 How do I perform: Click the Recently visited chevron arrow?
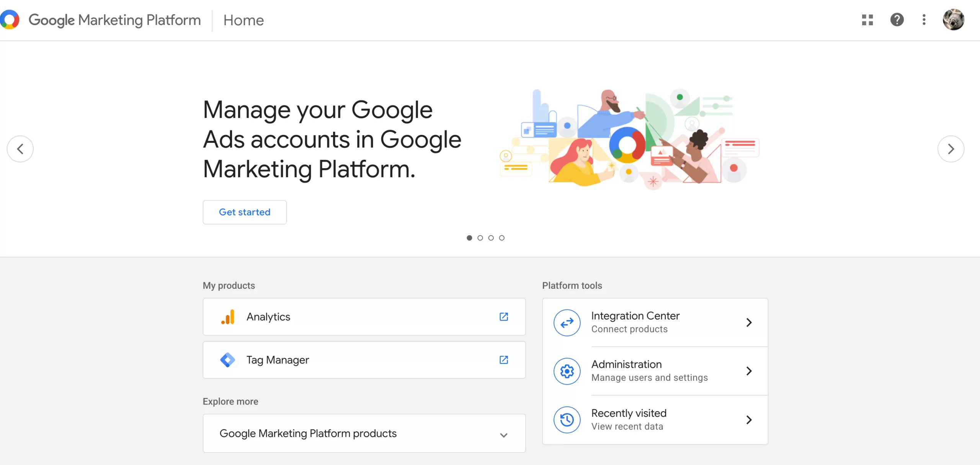(x=749, y=420)
